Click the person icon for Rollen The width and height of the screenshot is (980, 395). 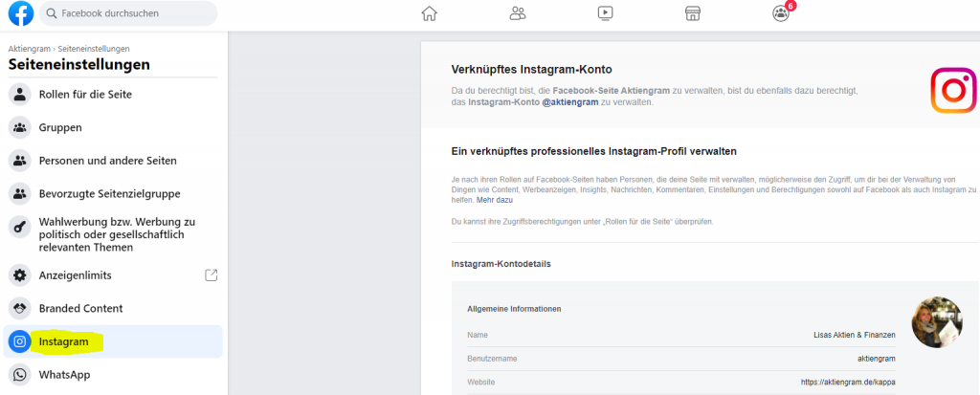point(20,95)
